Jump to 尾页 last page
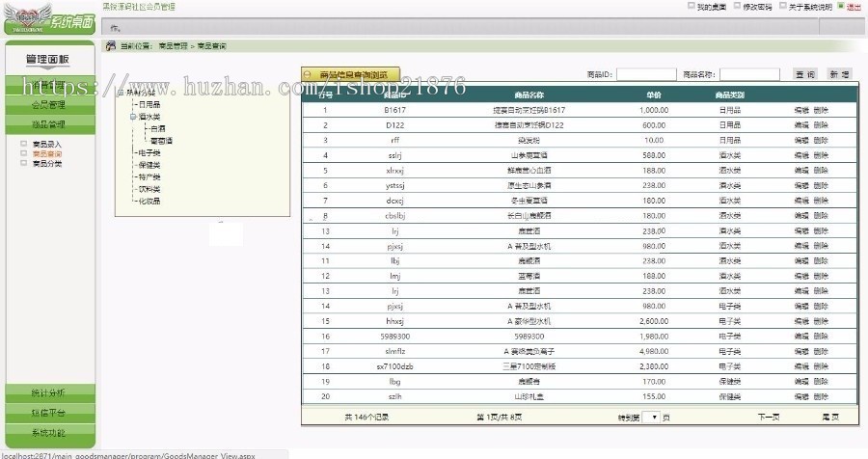 click(x=830, y=417)
